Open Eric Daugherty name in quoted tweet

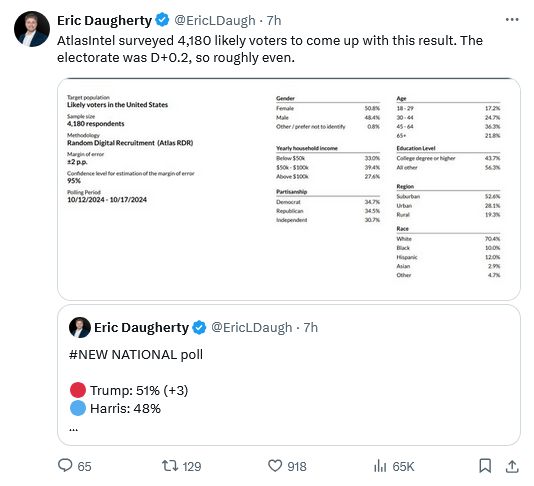[141, 328]
